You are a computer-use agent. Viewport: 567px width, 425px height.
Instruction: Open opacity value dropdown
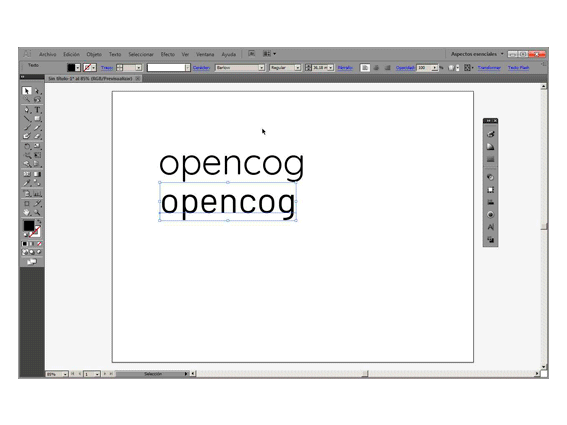(435, 68)
